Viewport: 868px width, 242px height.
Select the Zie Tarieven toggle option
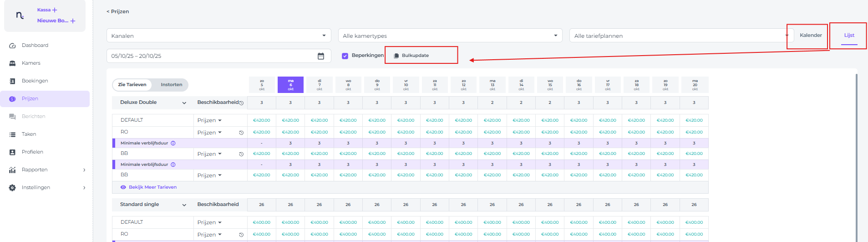click(x=132, y=85)
